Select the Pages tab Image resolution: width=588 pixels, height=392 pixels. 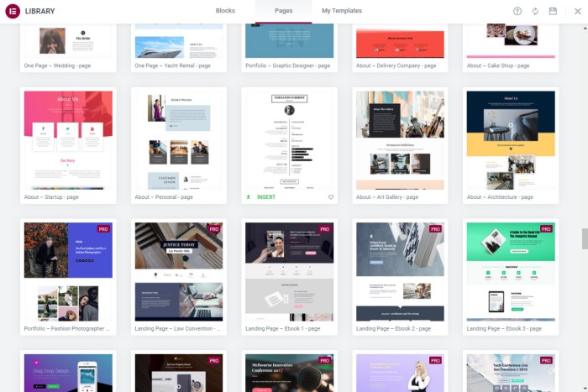[284, 11]
